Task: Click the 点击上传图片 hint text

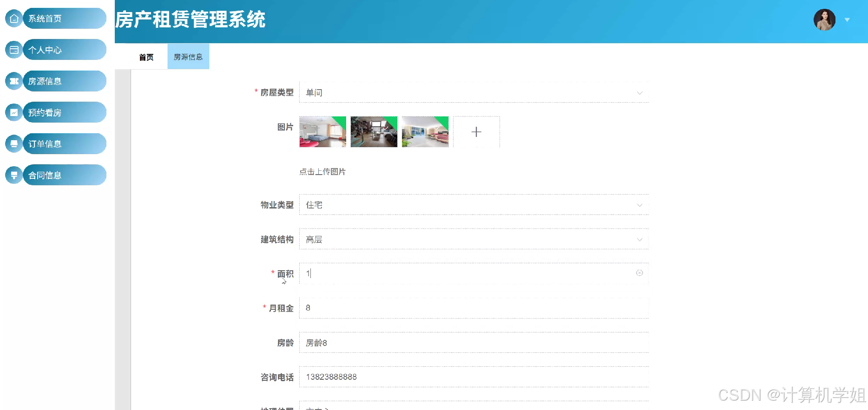Action: tap(322, 172)
